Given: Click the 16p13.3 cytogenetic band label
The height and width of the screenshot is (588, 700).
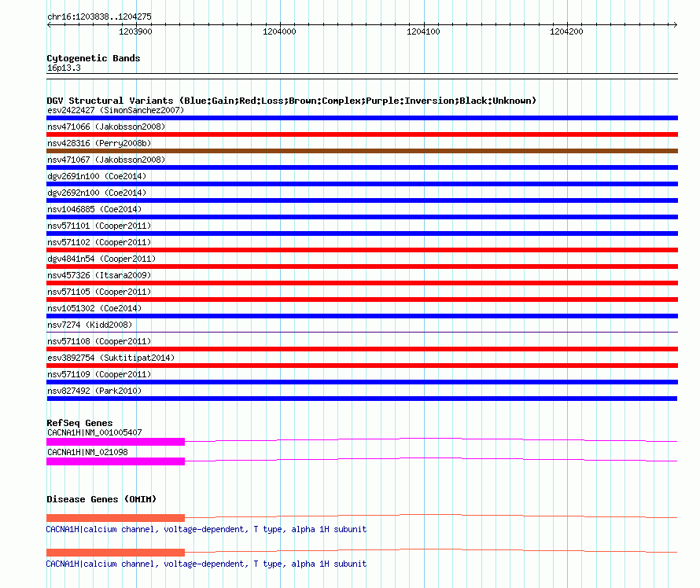Looking at the screenshot, I should 64,68.
